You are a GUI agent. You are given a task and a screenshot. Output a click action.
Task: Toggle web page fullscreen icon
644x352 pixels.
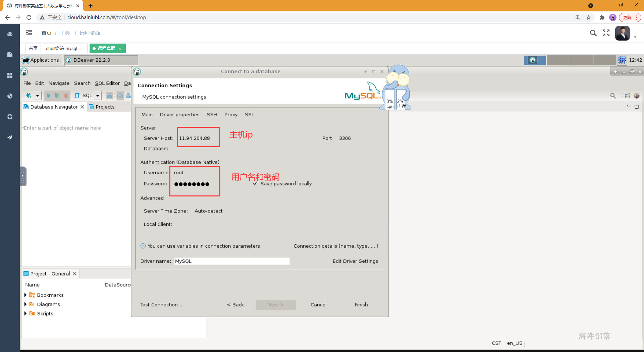(x=606, y=33)
